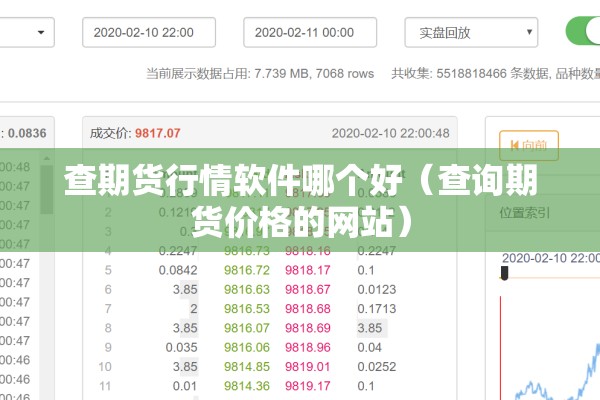The height and width of the screenshot is (400, 600).
Task: Click ask price 9818.17 in row 5
Action: pos(307,270)
